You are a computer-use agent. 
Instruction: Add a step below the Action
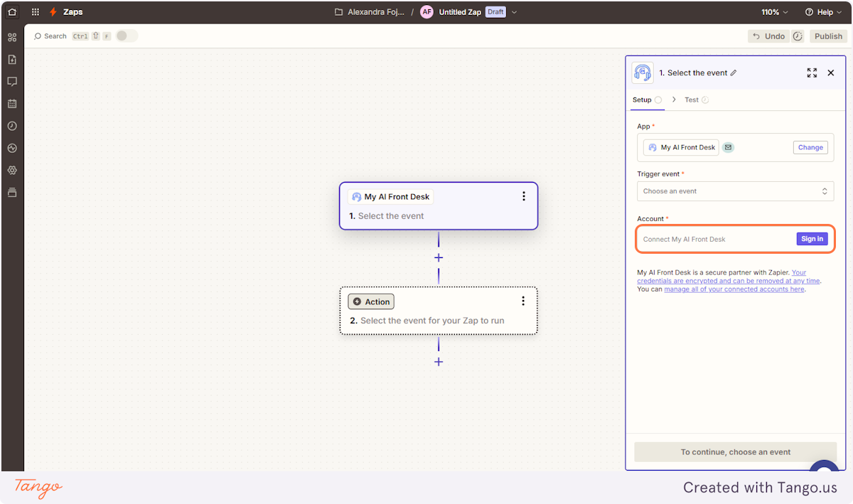pyautogui.click(x=439, y=362)
